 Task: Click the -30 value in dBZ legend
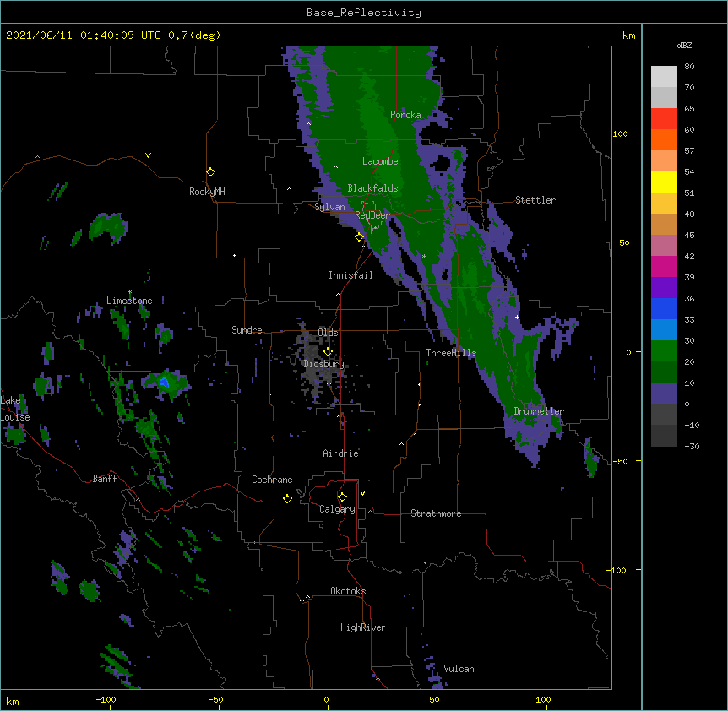(692, 447)
